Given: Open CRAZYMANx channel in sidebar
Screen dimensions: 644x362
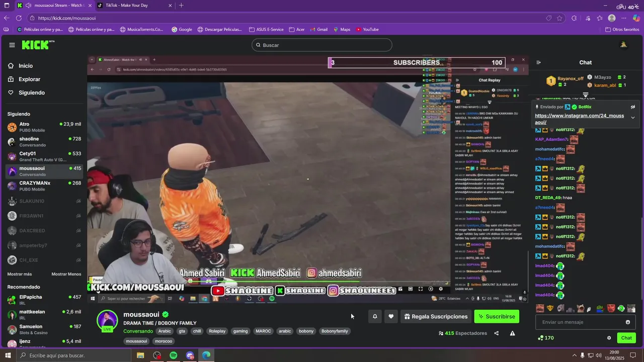Looking at the screenshot, I should click(44, 186).
